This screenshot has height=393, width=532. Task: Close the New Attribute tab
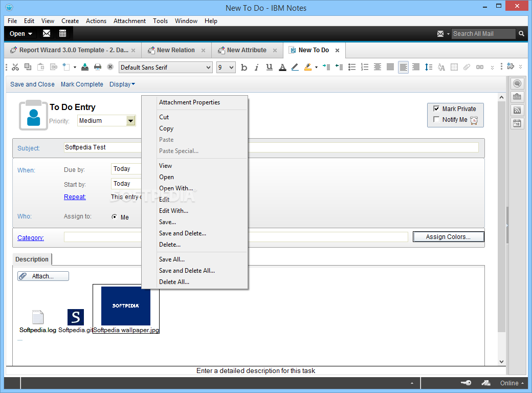275,50
